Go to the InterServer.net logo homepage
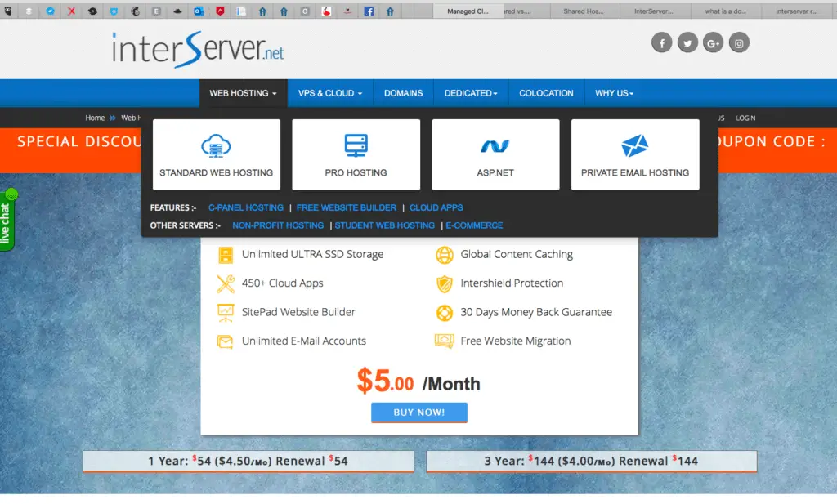This screenshot has width=837, height=504. point(198,50)
